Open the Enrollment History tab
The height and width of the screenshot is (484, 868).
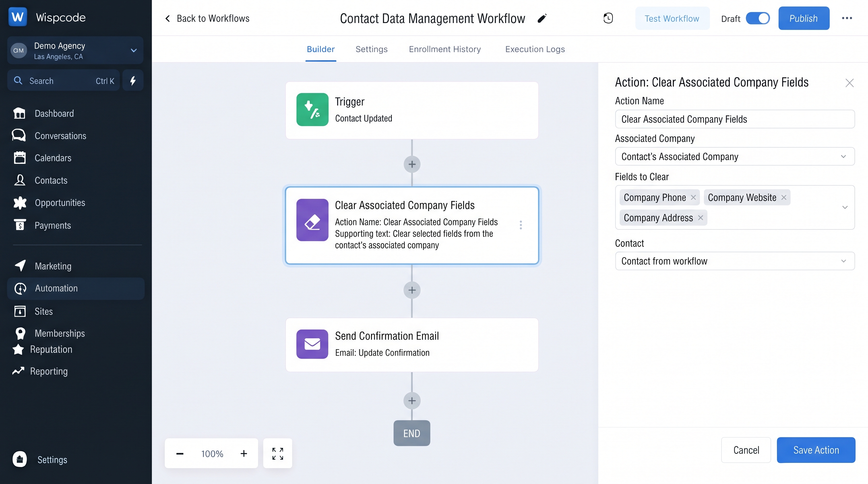[445, 49]
